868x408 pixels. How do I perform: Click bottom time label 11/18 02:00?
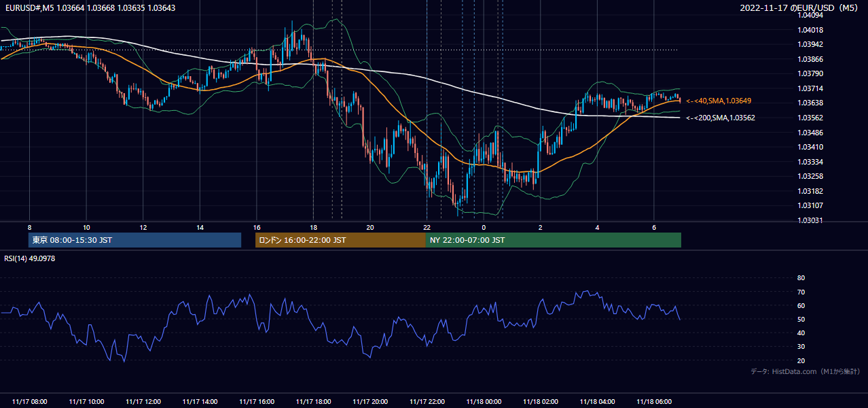(x=541, y=402)
